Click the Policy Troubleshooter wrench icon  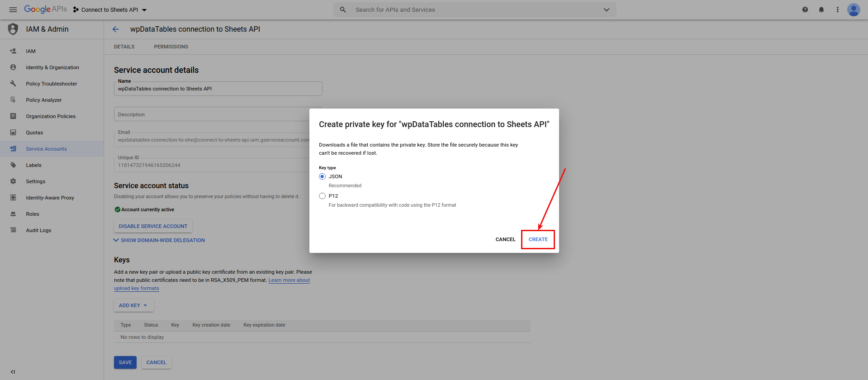tap(13, 84)
